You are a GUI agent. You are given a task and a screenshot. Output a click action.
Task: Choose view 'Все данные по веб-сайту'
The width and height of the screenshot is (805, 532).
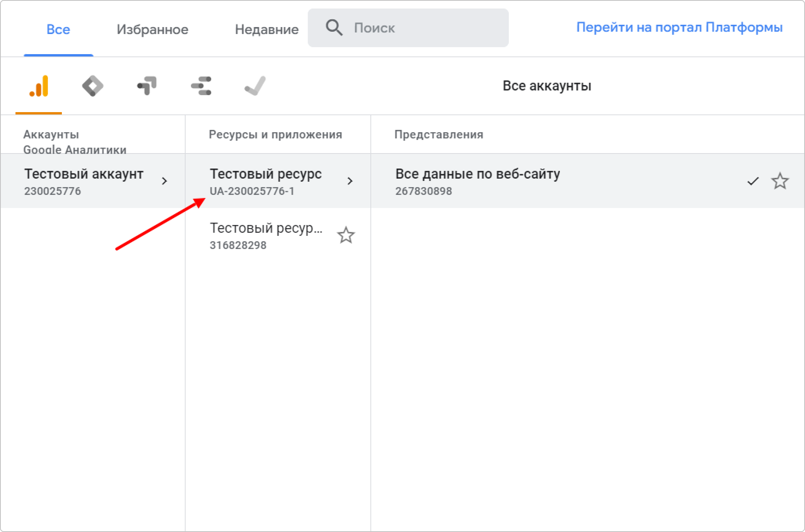(x=478, y=181)
